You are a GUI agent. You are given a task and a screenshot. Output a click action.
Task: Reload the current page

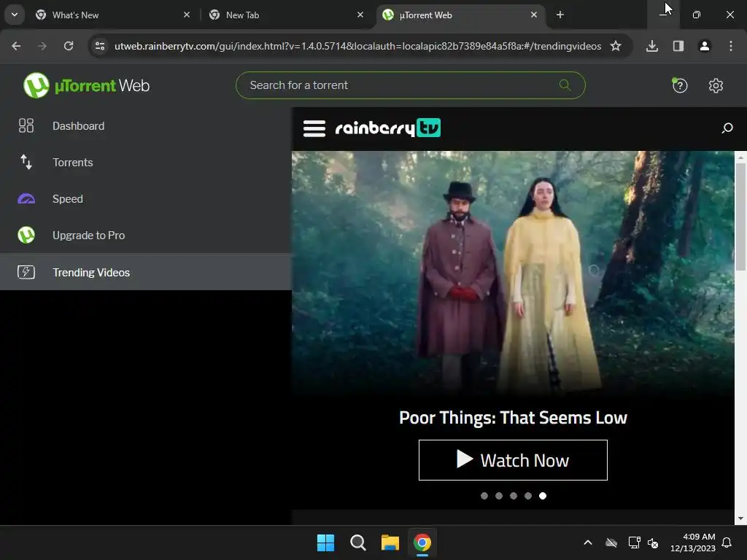click(x=69, y=46)
